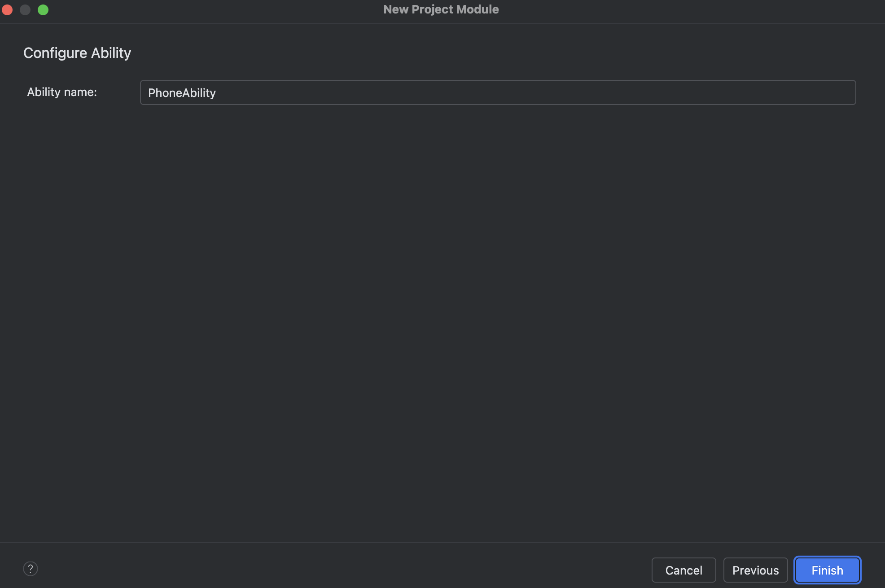
Task: Place cursor right after PhoneAbility text
Action: coord(217,93)
